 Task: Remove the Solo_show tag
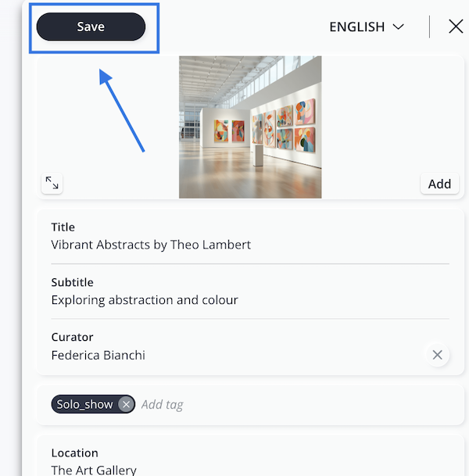(x=125, y=405)
